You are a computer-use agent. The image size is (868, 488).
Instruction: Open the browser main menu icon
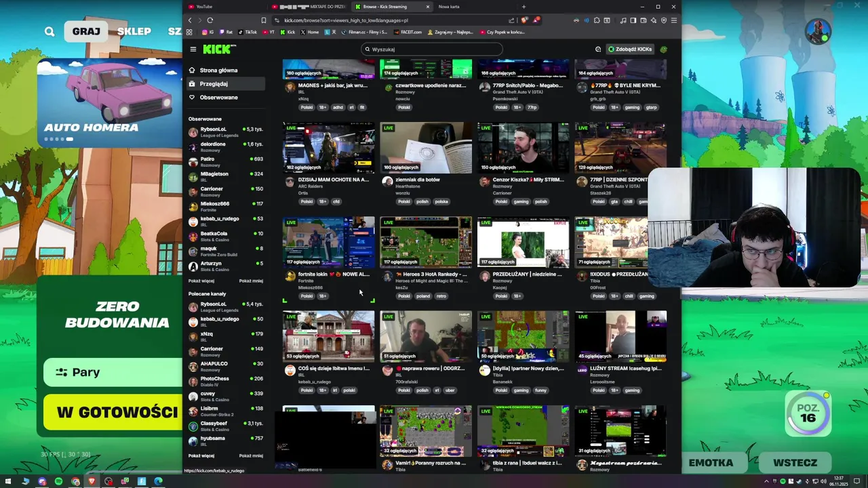pos(673,20)
